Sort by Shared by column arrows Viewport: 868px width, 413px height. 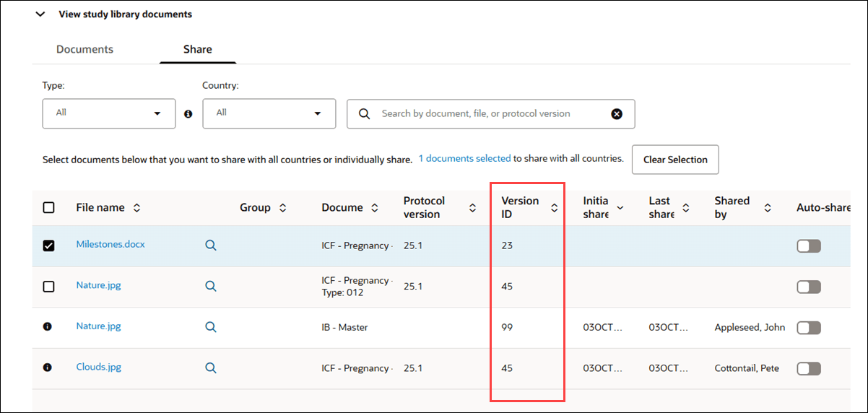(x=768, y=208)
